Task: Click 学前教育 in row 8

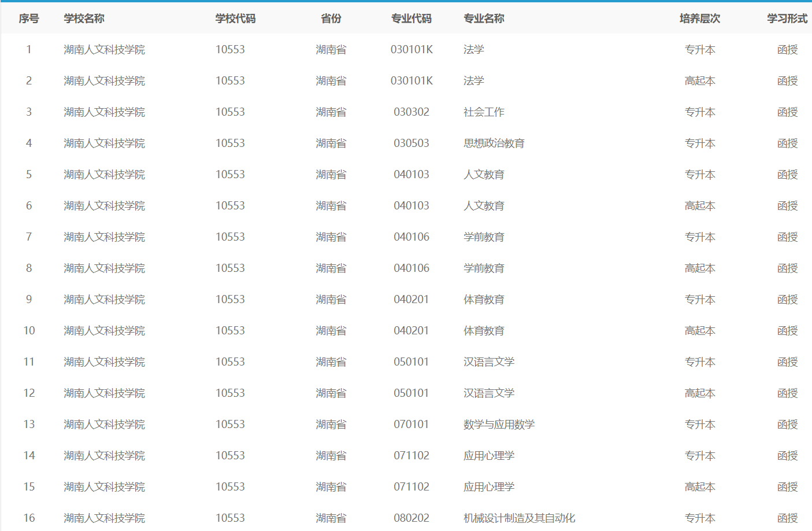Action: pyautogui.click(x=484, y=268)
